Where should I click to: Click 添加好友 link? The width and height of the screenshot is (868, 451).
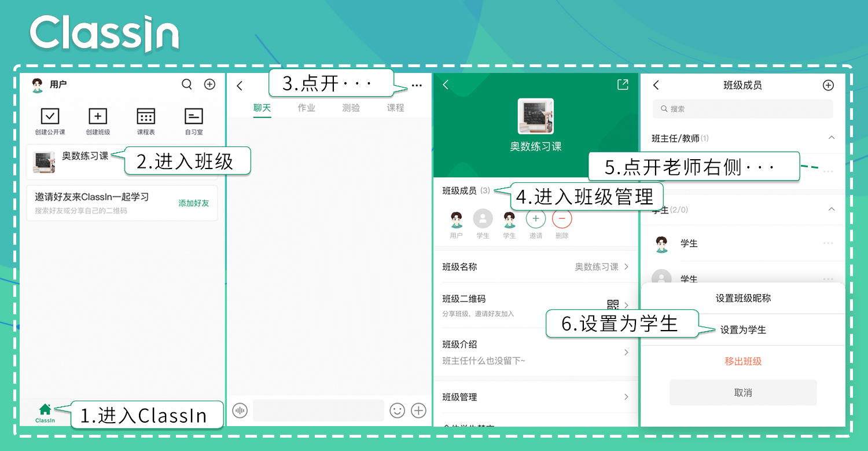tap(194, 203)
